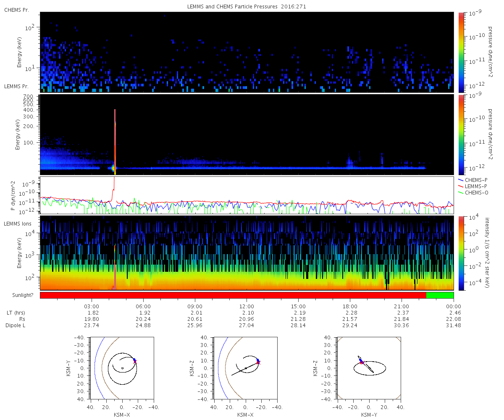Click the 21:00 time axis label

[402, 307]
